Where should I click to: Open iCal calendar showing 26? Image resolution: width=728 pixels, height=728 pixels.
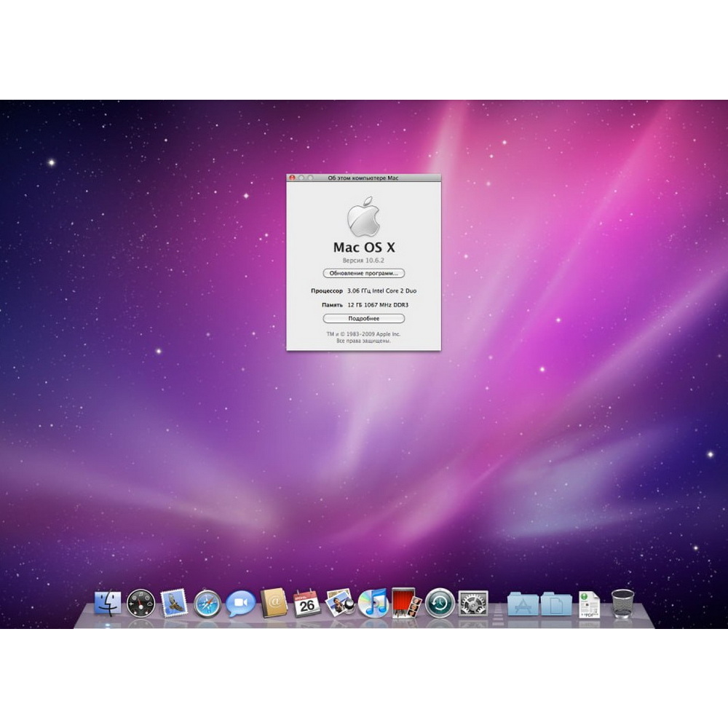click(x=307, y=603)
